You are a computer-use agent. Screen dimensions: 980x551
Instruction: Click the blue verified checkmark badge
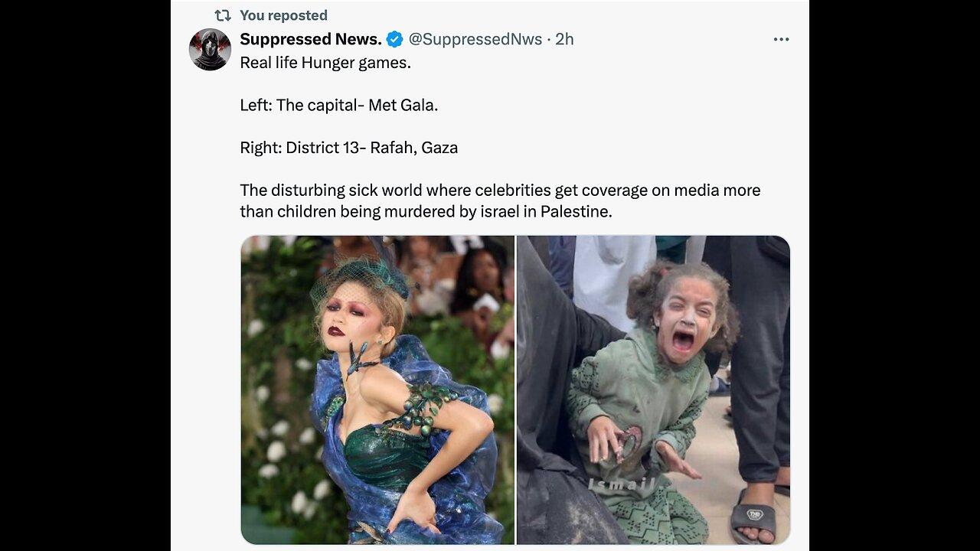pyautogui.click(x=395, y=39)
